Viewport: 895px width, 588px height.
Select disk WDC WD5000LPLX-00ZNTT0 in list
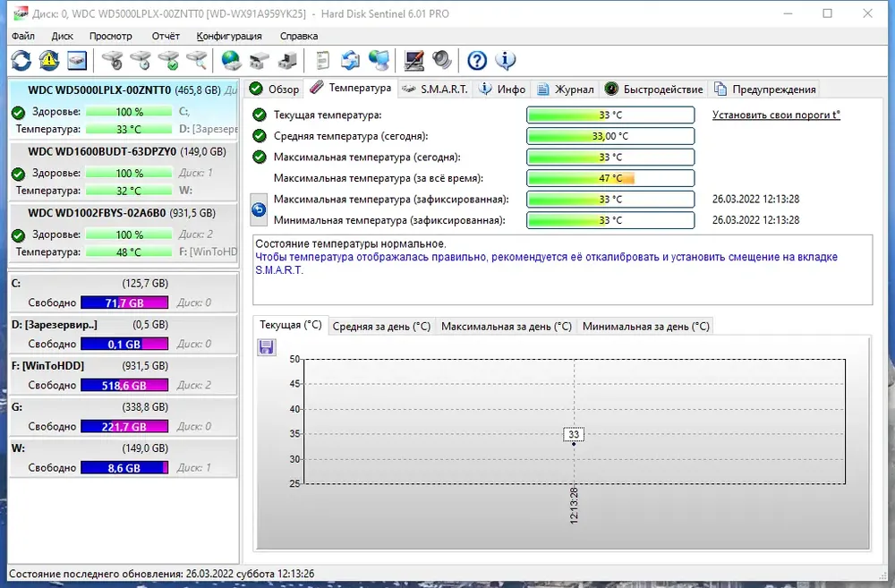[124, 109]
